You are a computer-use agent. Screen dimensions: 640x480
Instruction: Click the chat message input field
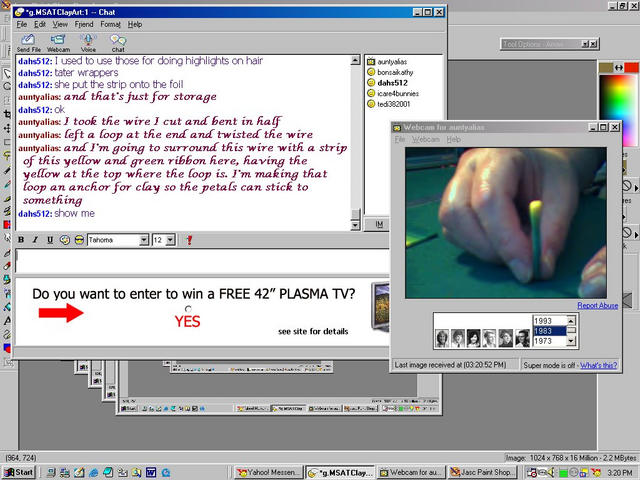202,261
